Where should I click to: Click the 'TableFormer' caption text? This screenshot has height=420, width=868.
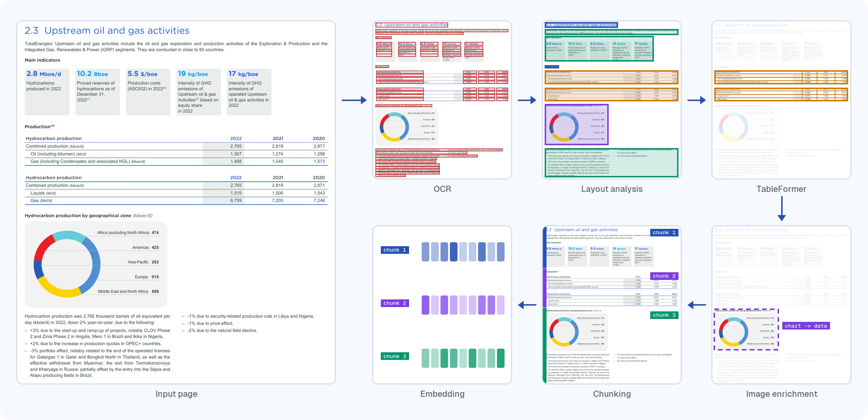coord(781,189)
